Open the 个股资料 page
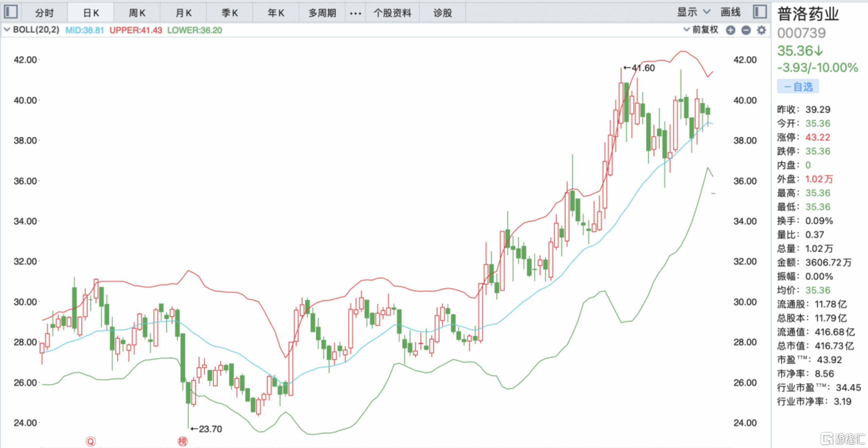 (x=392, y=13)
